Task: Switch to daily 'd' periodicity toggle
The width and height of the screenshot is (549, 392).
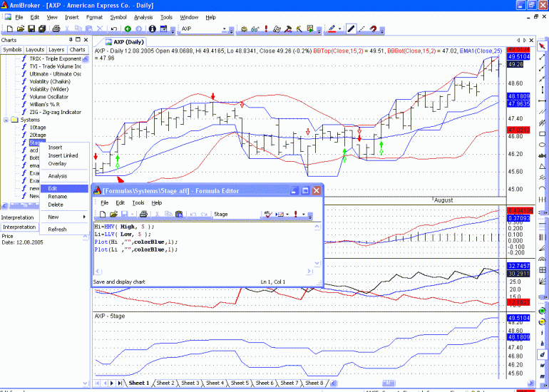Action: coord(542,354)
